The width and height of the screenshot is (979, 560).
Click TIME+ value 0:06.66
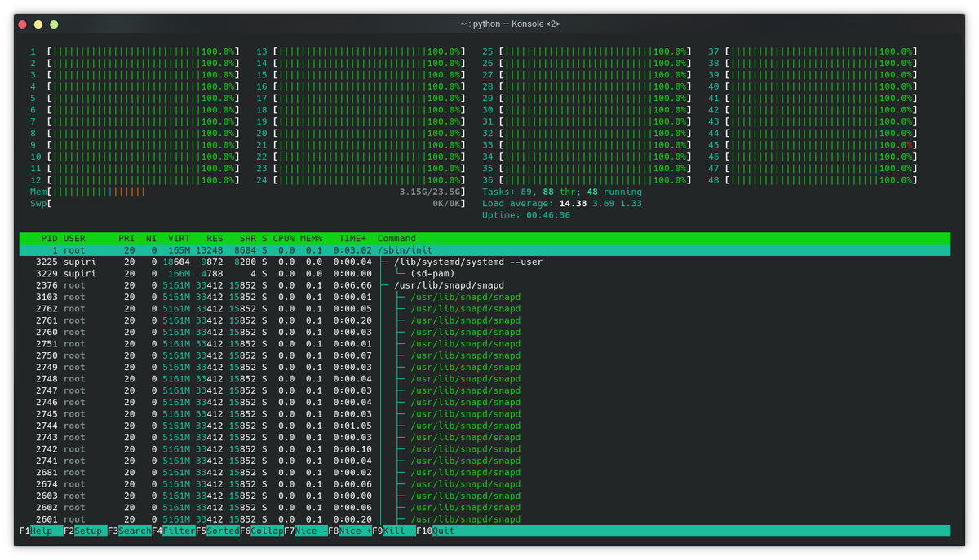(352, 285)
